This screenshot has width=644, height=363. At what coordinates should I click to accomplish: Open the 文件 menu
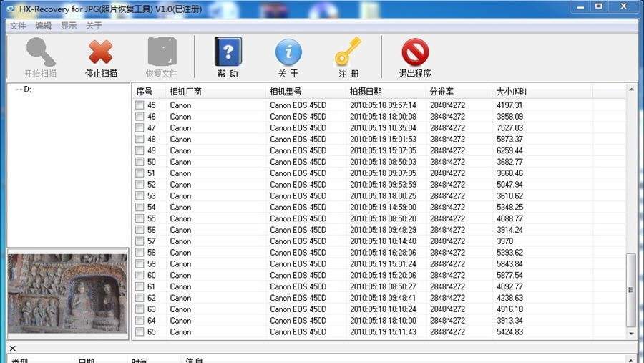(18, 26)
